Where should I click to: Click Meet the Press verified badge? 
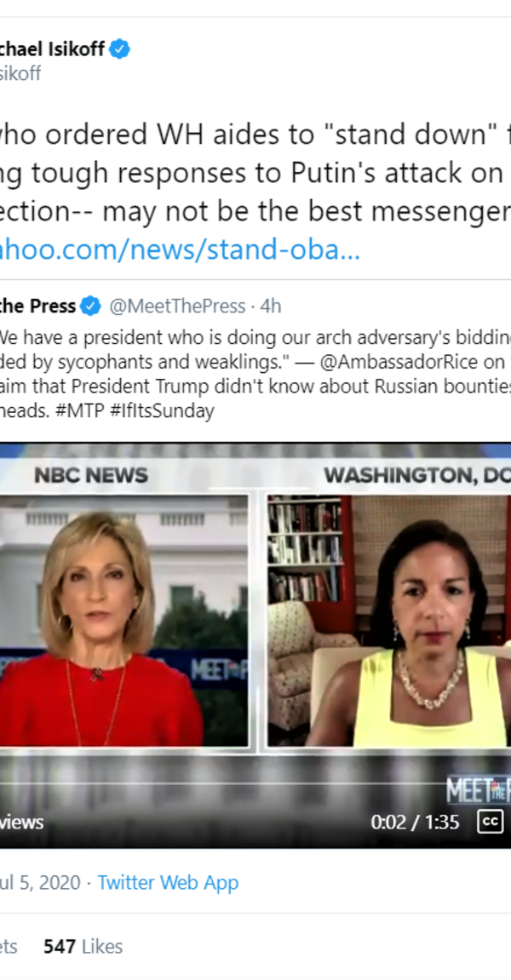[x=90, y=307]
